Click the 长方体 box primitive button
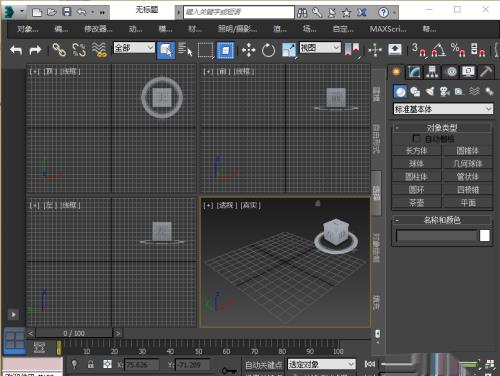 click(417, 151)
